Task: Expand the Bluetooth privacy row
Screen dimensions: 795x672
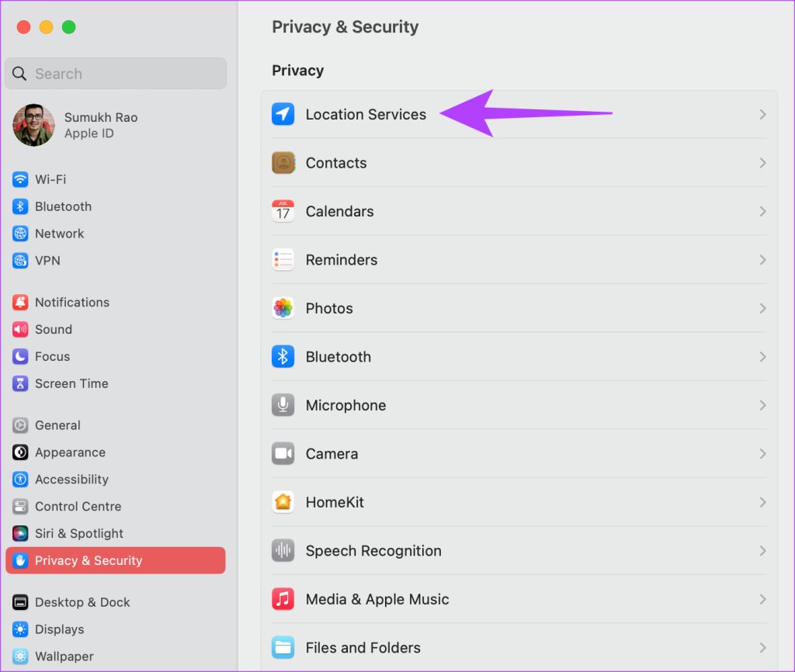Action: (762, 356)
